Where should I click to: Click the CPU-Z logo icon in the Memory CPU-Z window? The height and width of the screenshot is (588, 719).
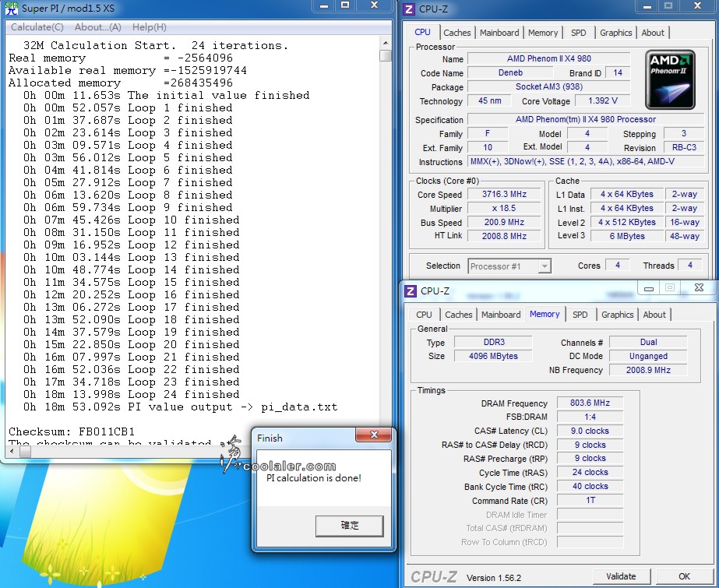coord(411,291)
